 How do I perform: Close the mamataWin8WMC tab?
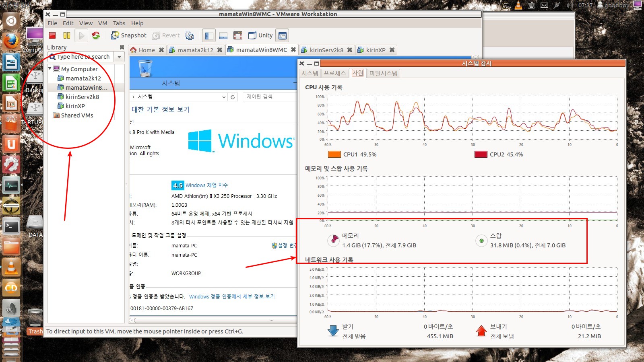point(293,49)
